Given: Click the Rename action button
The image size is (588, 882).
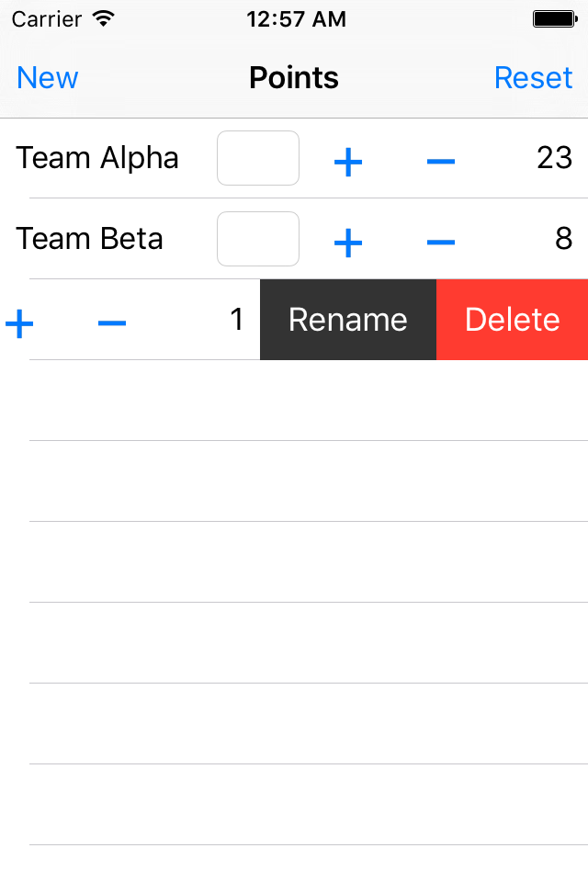Looking at the screenshot, I should (x=347, y=320).
